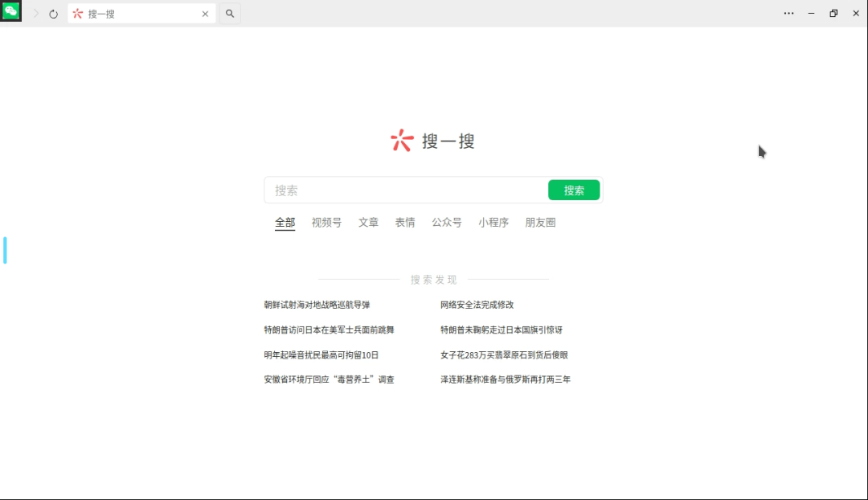Viewport: 868px width, 500px height.
Task: Click the 搜一搜 logo icon on the tab
Action: point(76,14)
